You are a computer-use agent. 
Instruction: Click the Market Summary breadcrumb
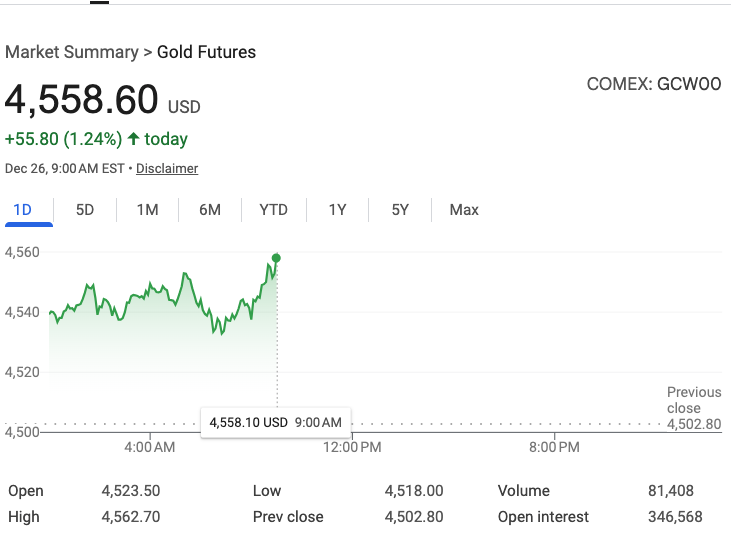tap(71, 52)
